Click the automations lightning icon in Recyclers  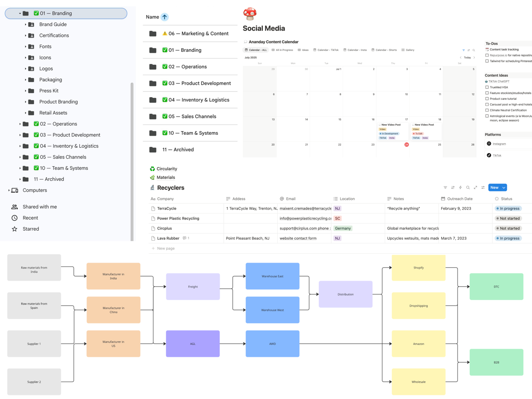point(460,188)
